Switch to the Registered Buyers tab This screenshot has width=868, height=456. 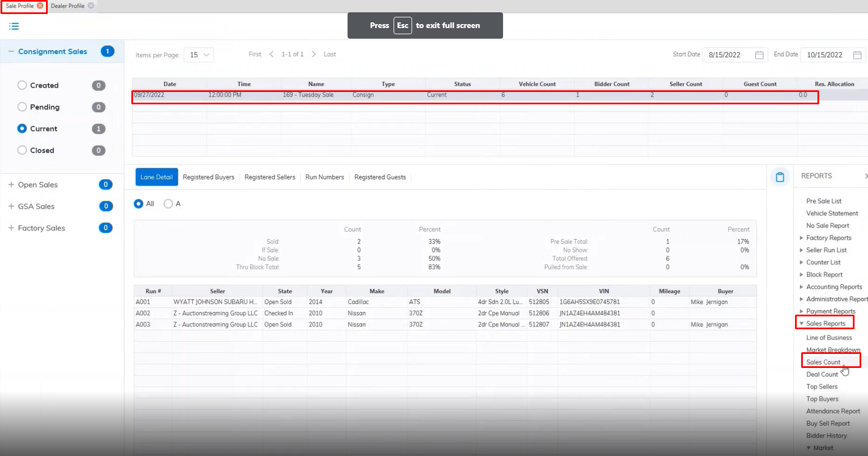tap(208, 177)
